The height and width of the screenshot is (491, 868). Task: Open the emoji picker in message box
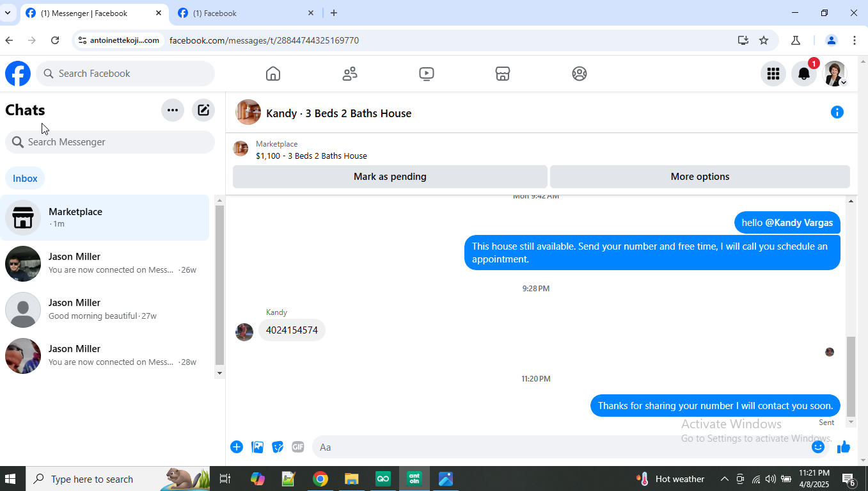point(818,447)
